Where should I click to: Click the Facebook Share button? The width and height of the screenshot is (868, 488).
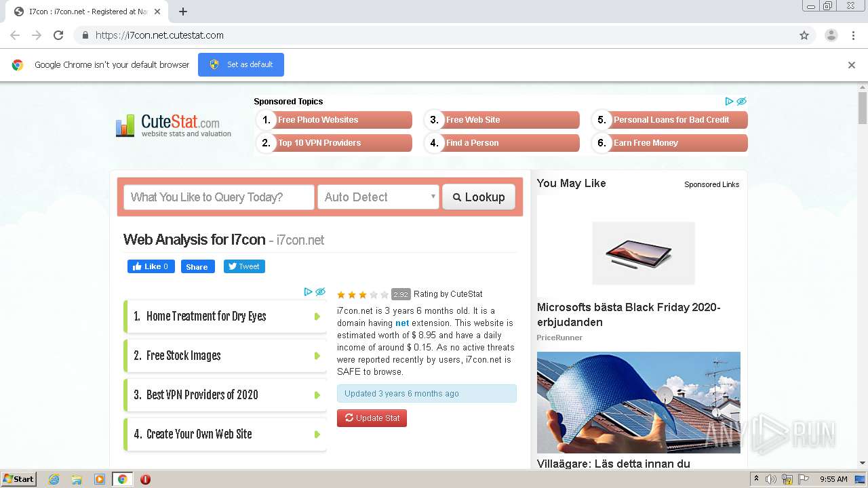click(197, 266)
